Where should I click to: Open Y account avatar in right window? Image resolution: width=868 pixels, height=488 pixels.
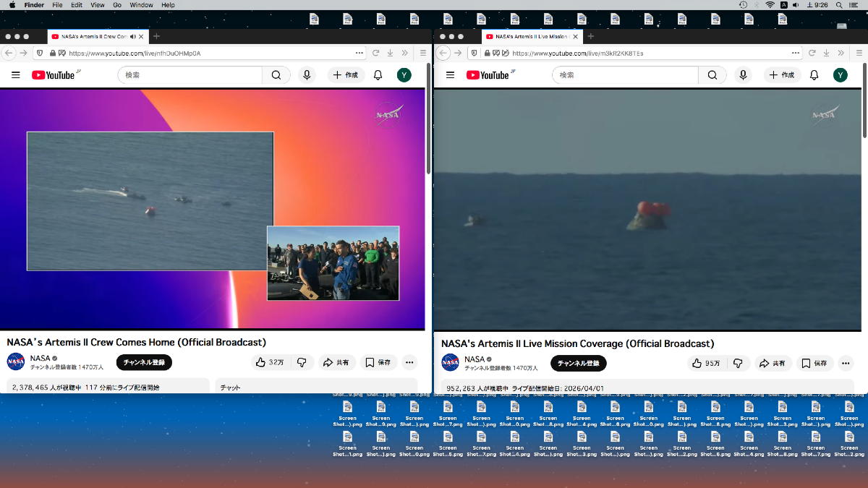pyautogui.click(x=840, y=75)
